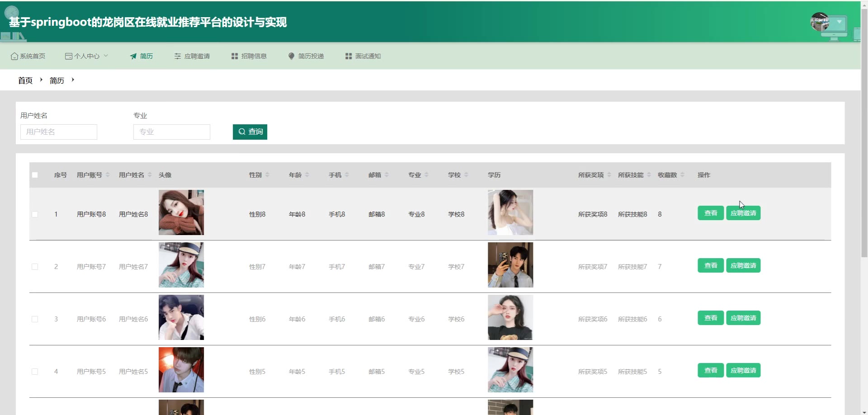Open the 头像 photo of 用户姓名8
Image resolution: width=868 pixels, height=415 pixels.
point(181,212)
